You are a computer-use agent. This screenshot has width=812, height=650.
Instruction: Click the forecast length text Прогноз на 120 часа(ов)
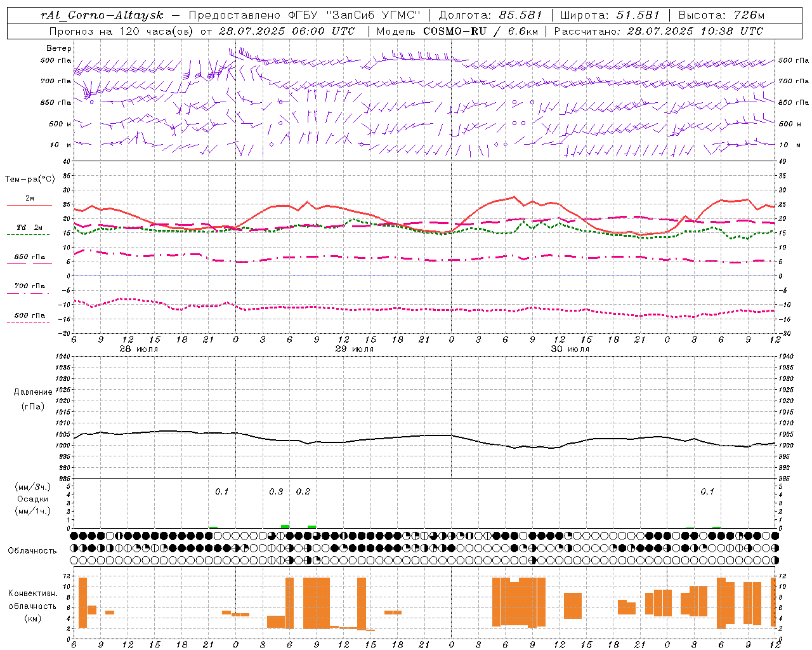(122, 31)
